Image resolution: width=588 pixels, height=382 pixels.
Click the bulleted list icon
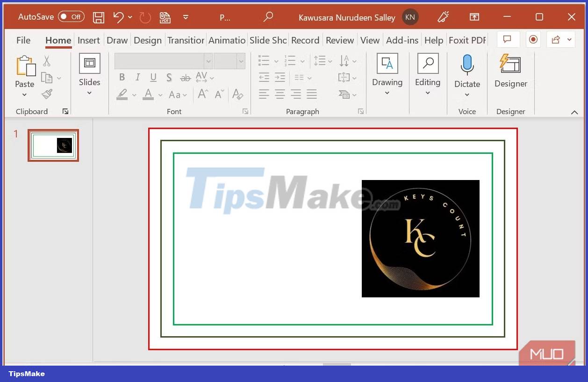[263, 60]
